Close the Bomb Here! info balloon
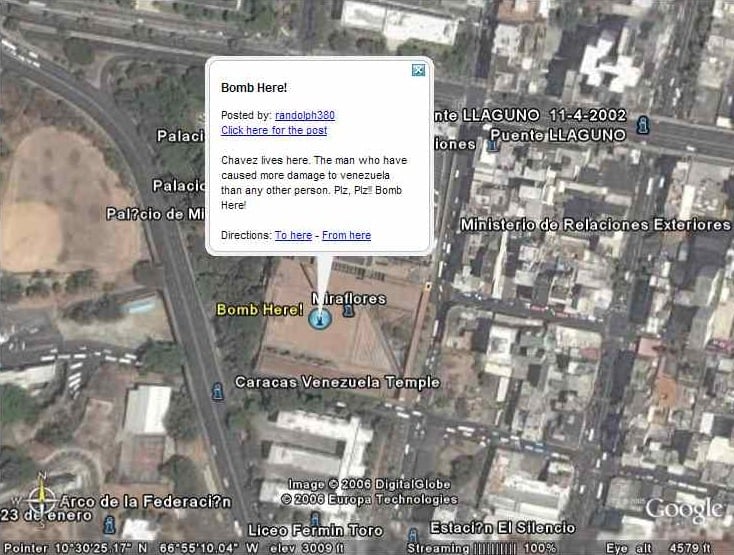734x555 pixels. coord(418,70)
